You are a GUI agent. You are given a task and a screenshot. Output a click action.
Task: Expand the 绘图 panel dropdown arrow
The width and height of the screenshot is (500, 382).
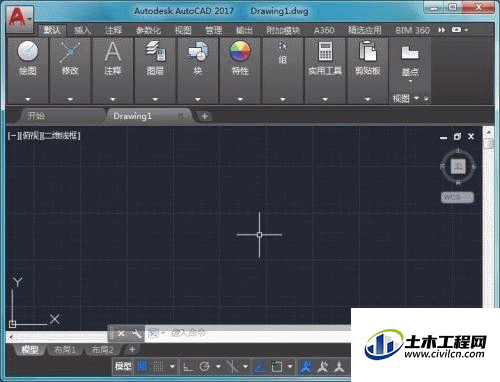(x=28, y=99)
